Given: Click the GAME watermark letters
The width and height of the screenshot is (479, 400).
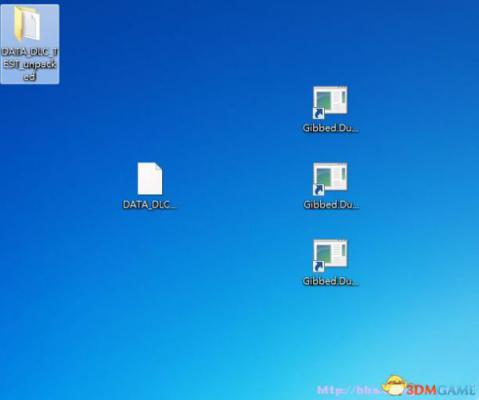Looking at the screenshot, I should [x=456, y=389].
